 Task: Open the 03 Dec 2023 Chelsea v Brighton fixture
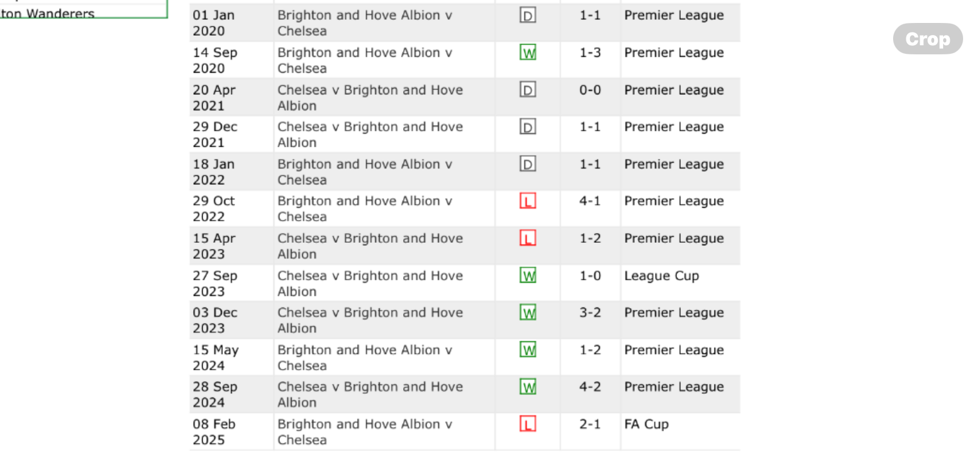(x=370, y=320)
